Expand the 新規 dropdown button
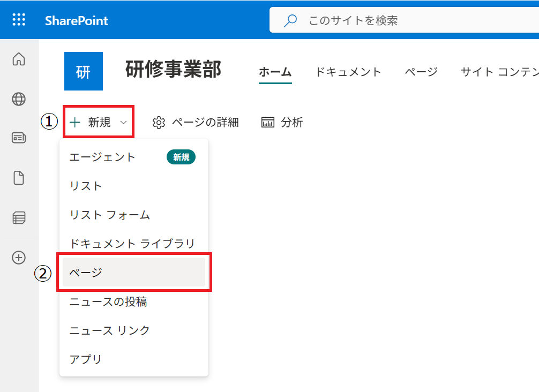The width and height of the screenshot is (539, 392). coord(99,123)
